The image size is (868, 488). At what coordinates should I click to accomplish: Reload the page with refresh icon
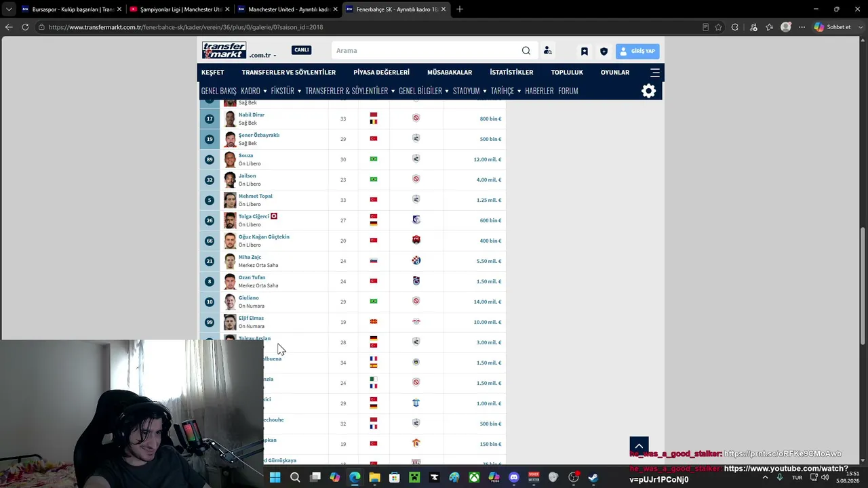pos(25,27)
